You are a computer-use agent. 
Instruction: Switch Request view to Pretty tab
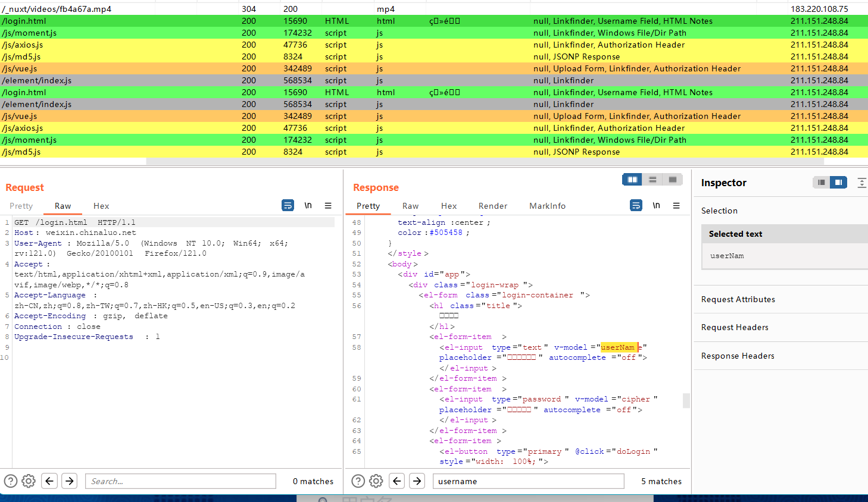coord(21,206)
